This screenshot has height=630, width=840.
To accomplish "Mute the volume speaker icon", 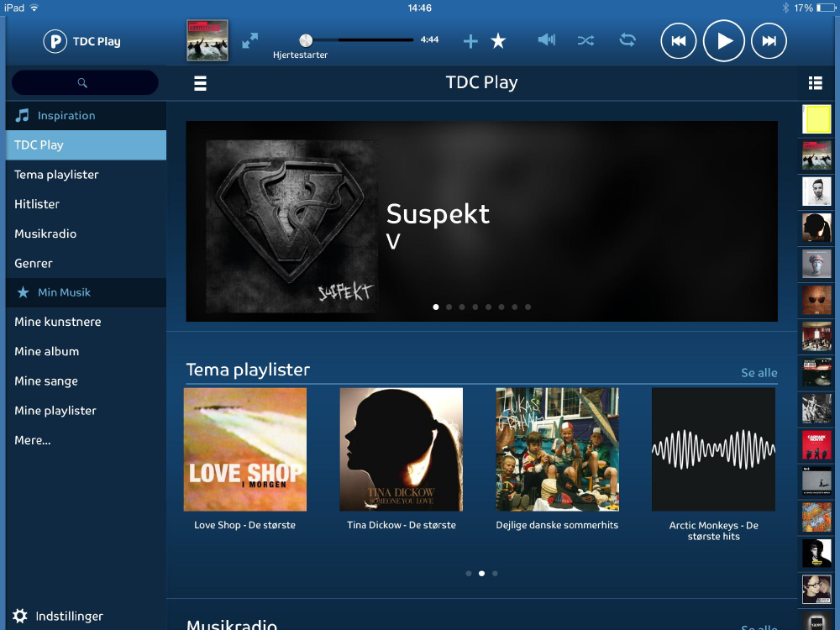I will coord(546,40).
